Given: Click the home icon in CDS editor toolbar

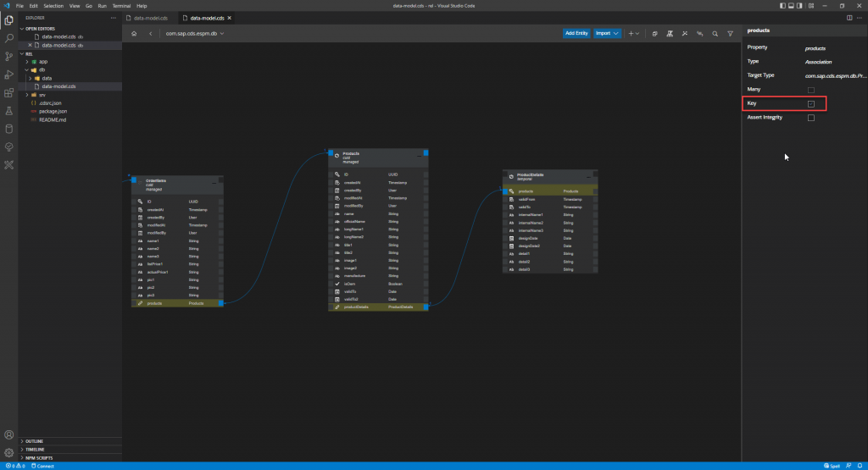Looking at the screenshot, I should pos(134,34).
